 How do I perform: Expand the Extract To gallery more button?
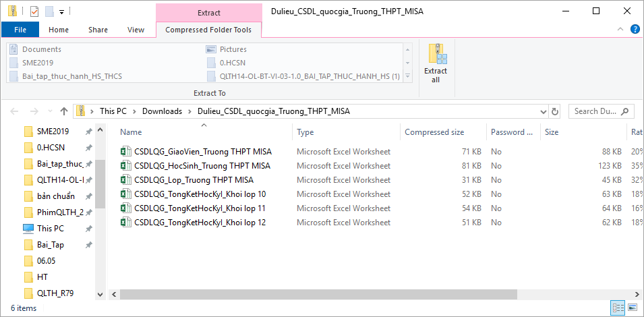408,76
